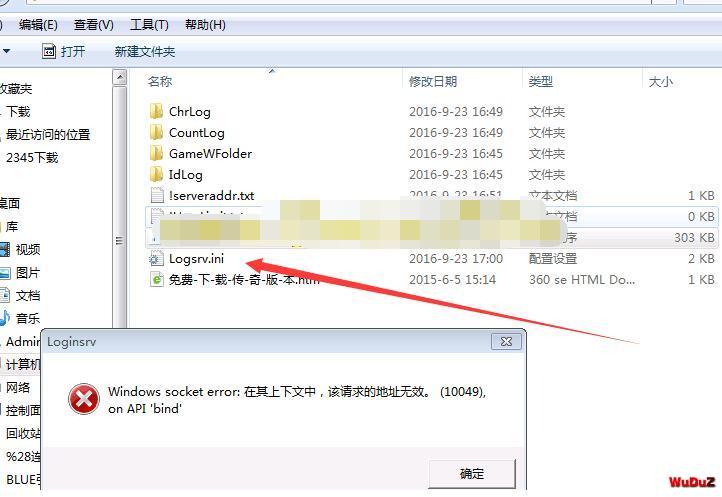
Task: Click the 确定 button in Loginsrv dialog
Action: [472, 474]
